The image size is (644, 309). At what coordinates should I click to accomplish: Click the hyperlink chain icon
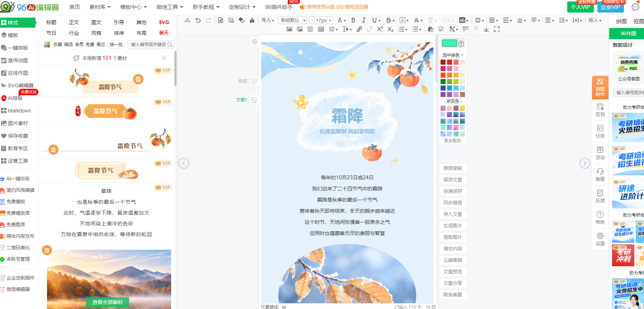click(359, 29)
